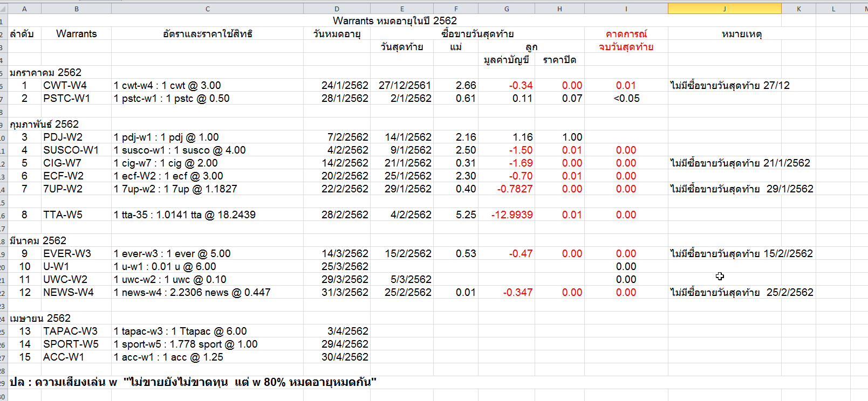Click the 'ราคาปิด' heading cell
The width and height of the screenshot is (868, 401).
tap(559, 60)
